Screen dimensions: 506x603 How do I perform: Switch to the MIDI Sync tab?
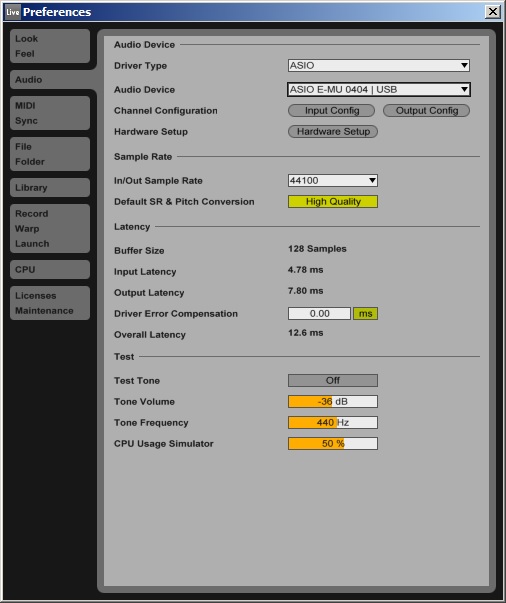50,113
